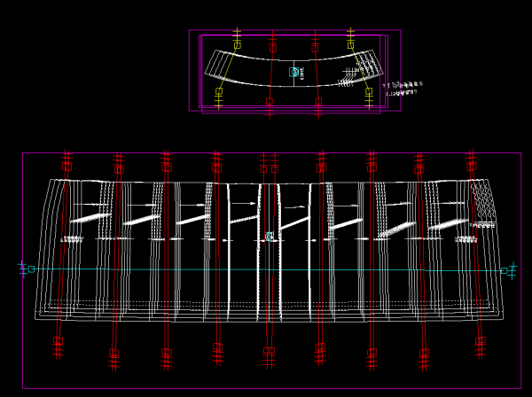Click the cyan center marker in the upper drawing
This screenshot has width=532, height=397.
294,72
